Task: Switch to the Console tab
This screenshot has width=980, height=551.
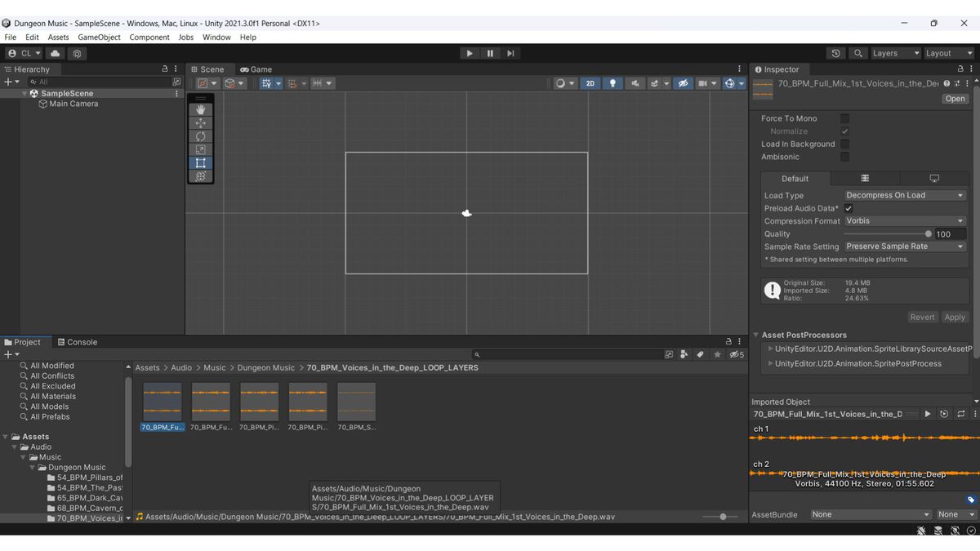Action: (x=78, y=342)
